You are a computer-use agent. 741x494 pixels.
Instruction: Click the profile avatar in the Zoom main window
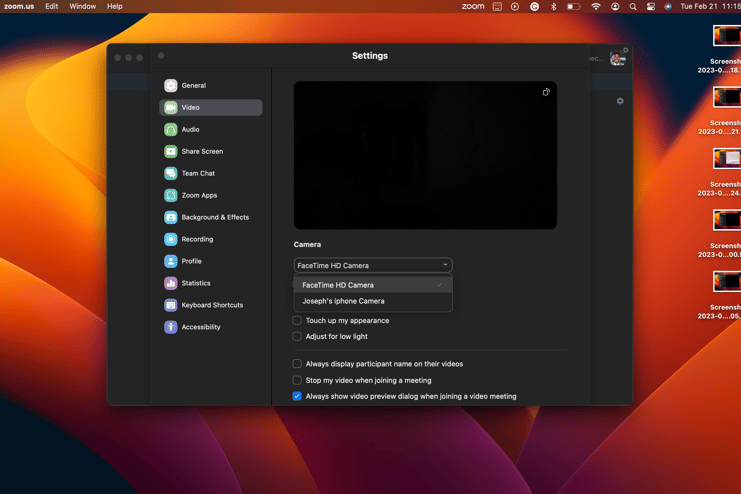tap(617, 59)
